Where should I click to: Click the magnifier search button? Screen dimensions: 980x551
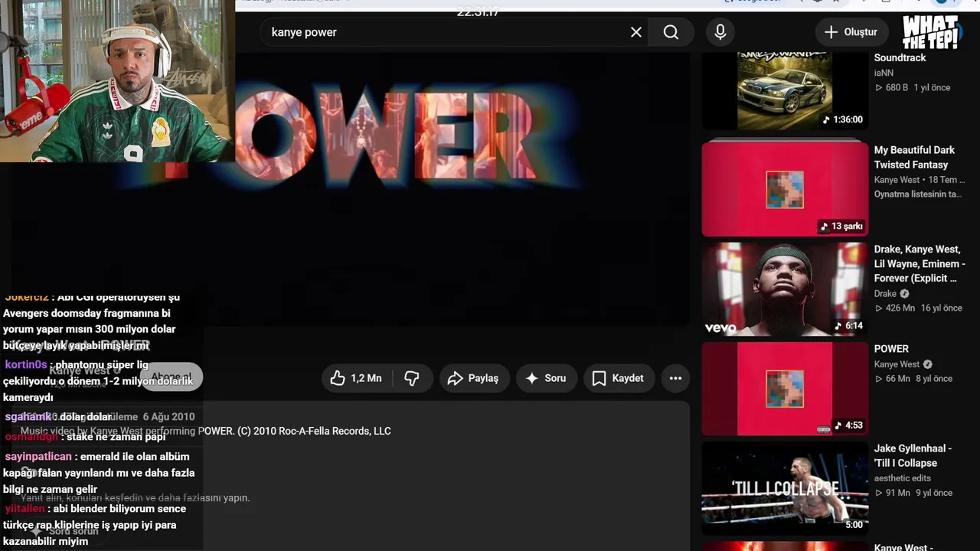[671, 32]
